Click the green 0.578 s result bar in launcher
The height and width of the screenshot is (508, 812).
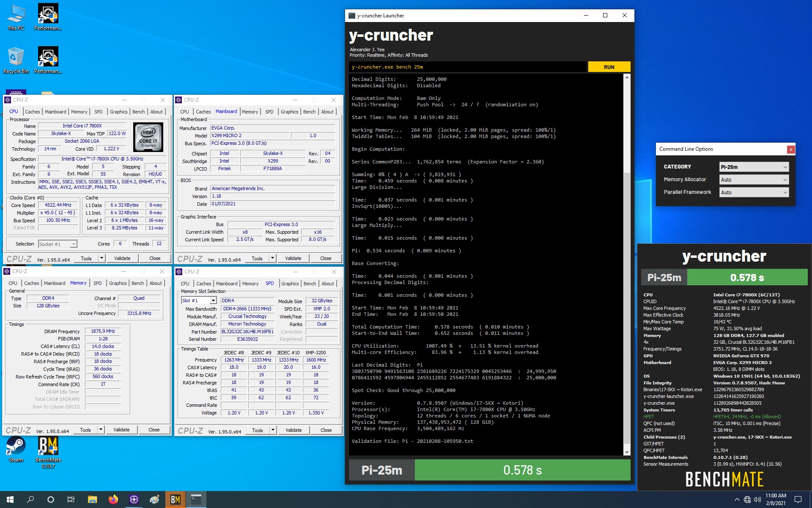522,470
